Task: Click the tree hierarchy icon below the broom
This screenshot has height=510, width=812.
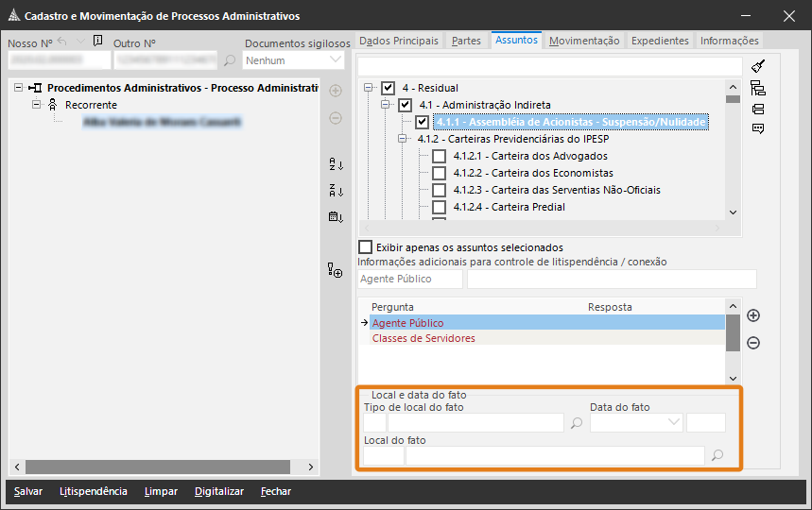Action: coord(758,88)
